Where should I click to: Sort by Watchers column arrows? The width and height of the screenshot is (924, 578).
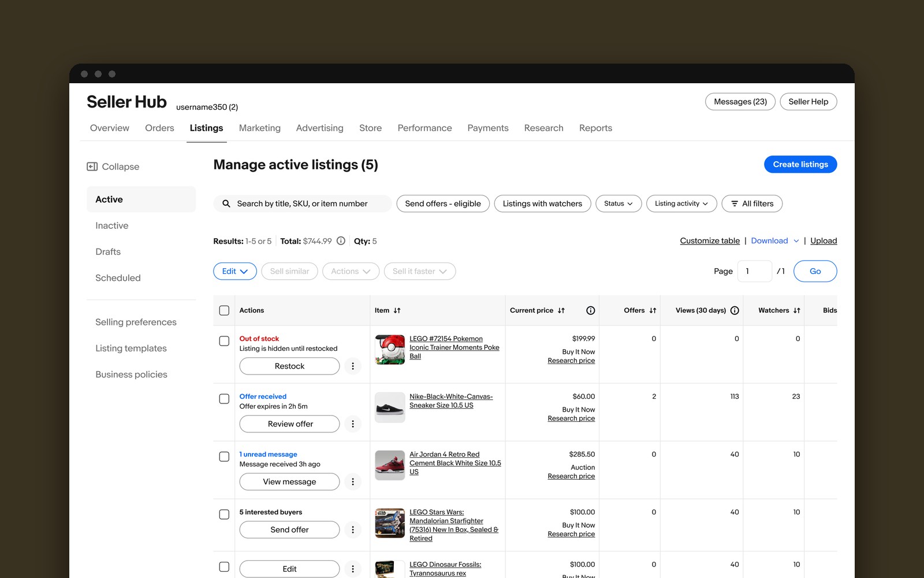click(x=796, y=310)
